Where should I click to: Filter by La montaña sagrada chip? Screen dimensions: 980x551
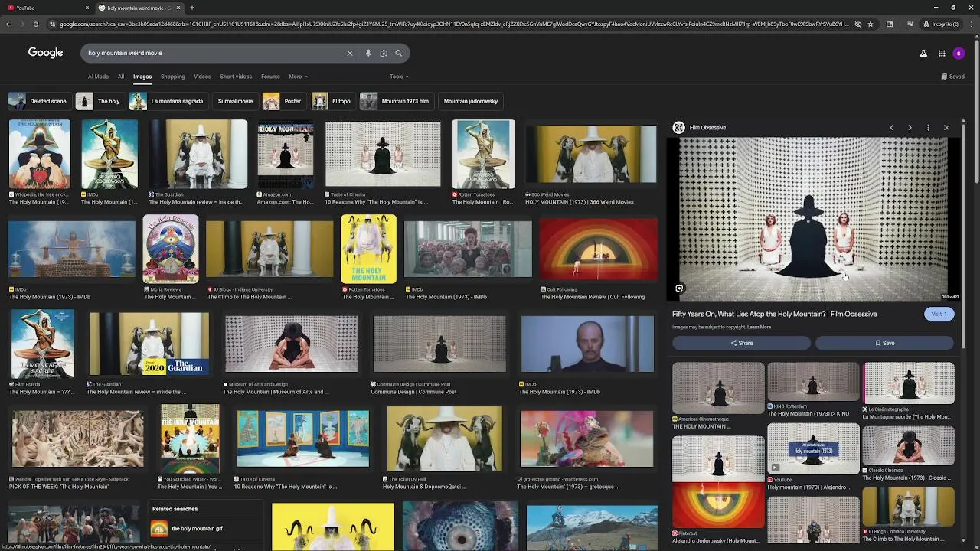167,101
